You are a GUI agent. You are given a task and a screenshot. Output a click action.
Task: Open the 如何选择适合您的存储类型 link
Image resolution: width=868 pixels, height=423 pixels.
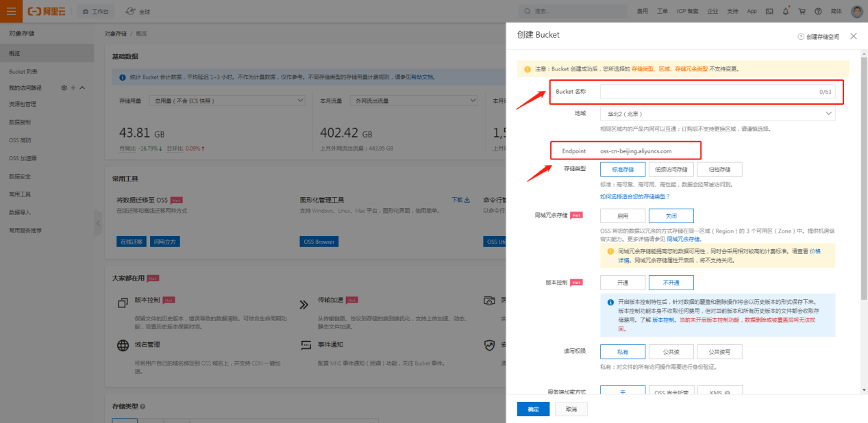point(634,196)
